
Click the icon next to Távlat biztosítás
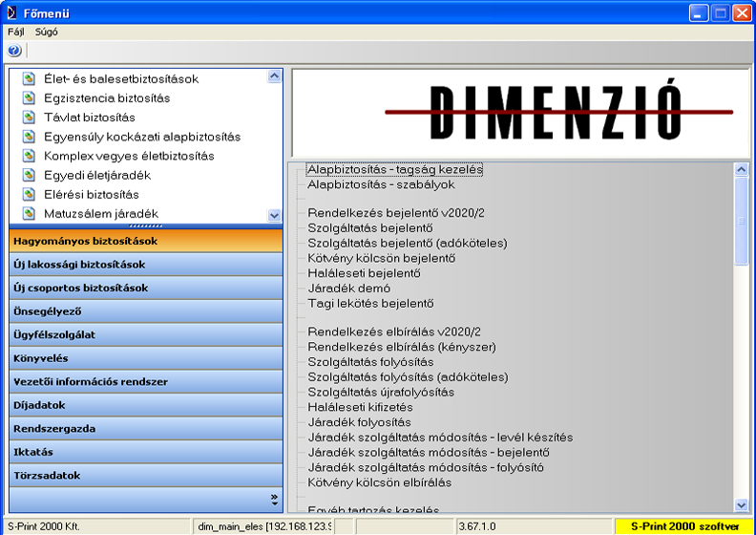click(x=29, y=118)
